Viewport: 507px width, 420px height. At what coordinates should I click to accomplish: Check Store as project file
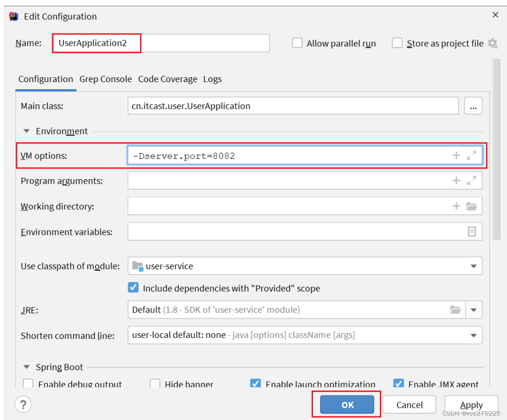(397, 43)
